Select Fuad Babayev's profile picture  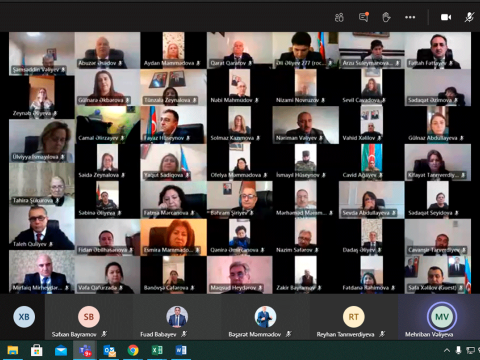click(177, 317)
